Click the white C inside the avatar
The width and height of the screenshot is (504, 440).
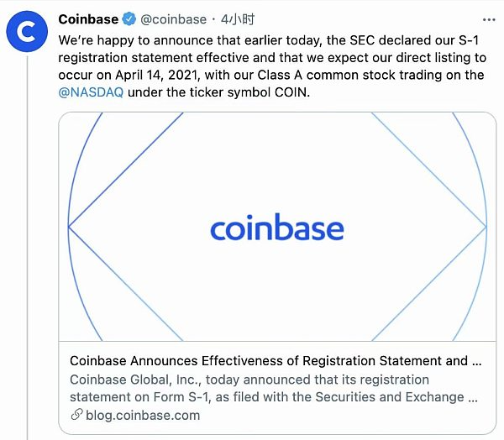coord(27,32)
